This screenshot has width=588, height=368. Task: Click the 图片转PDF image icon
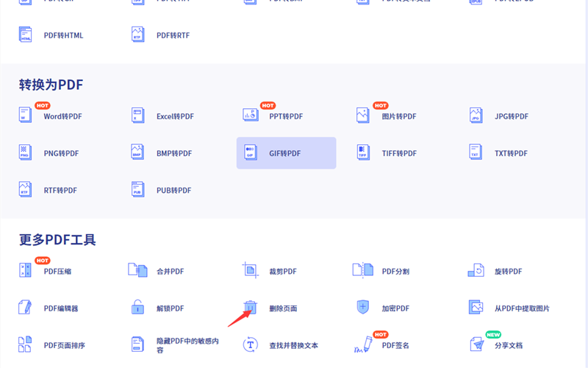[363, 116]
